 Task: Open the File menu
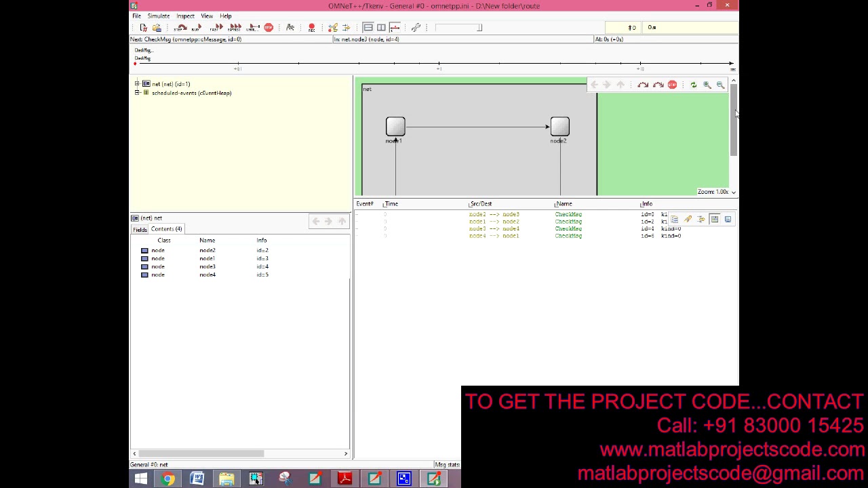pyautogui.click(x=137, y=16)
